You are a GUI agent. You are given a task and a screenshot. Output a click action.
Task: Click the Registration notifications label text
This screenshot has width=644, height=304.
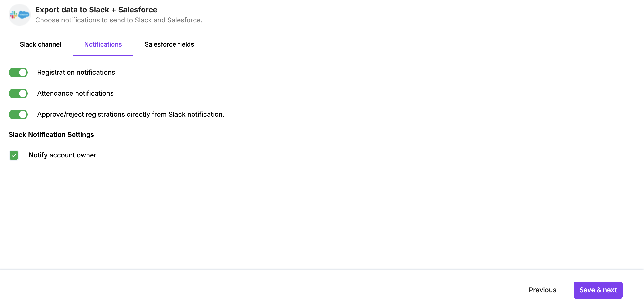(x=76, y=72)
